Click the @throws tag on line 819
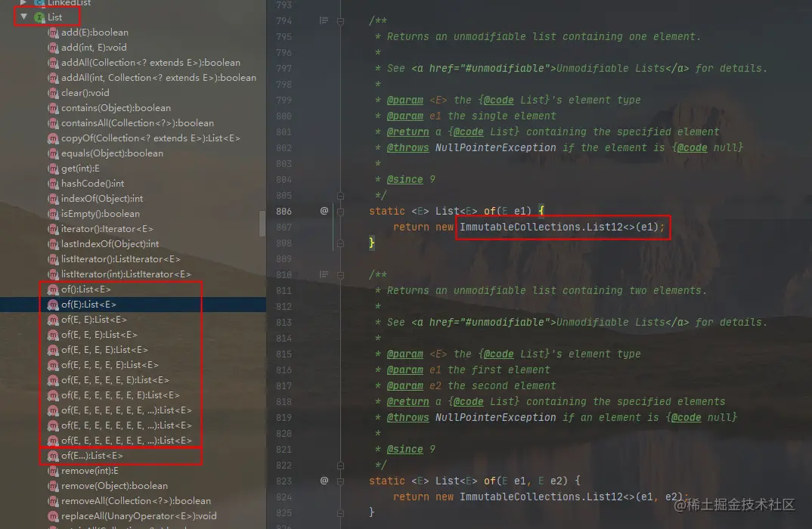This screenshot has width=812, height=529. [408, 417]
